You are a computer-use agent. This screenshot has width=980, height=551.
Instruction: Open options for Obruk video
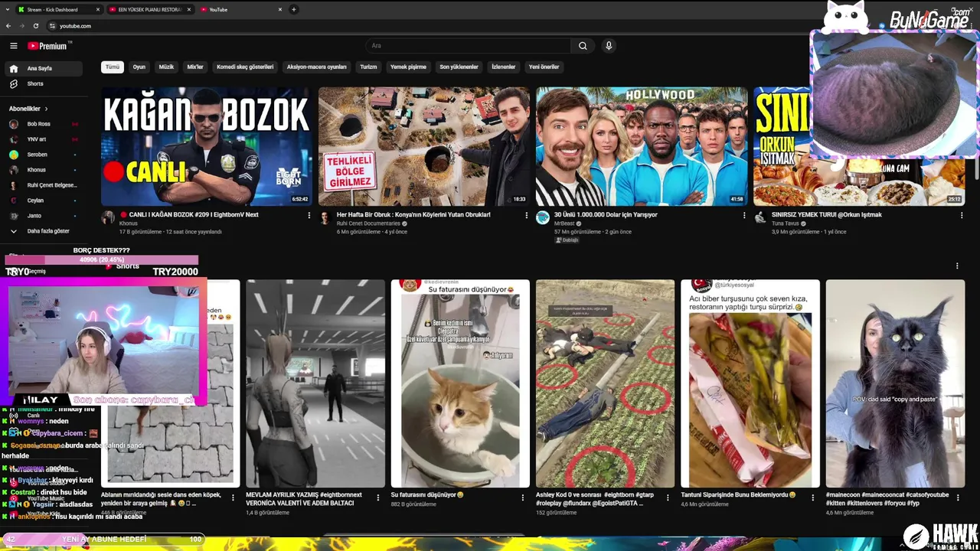pyautogui.click(x=527, y=216)
